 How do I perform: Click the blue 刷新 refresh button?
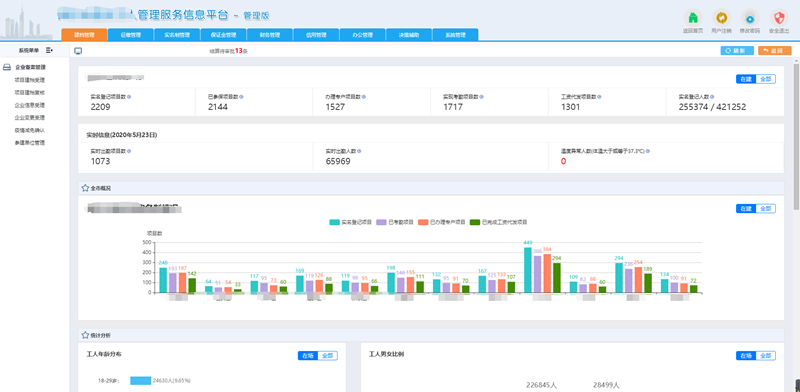[737, 51]
